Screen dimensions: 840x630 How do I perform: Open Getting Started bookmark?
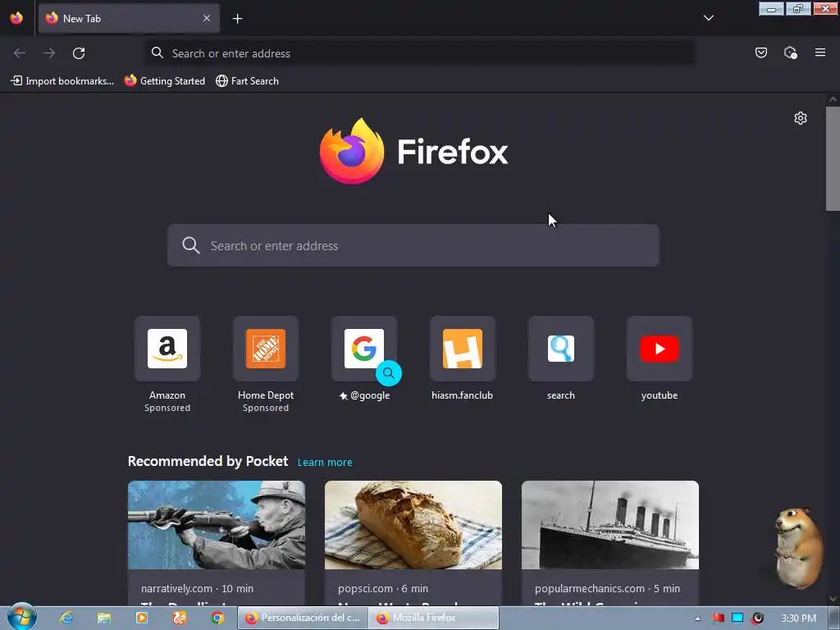(x=165, y=81)
